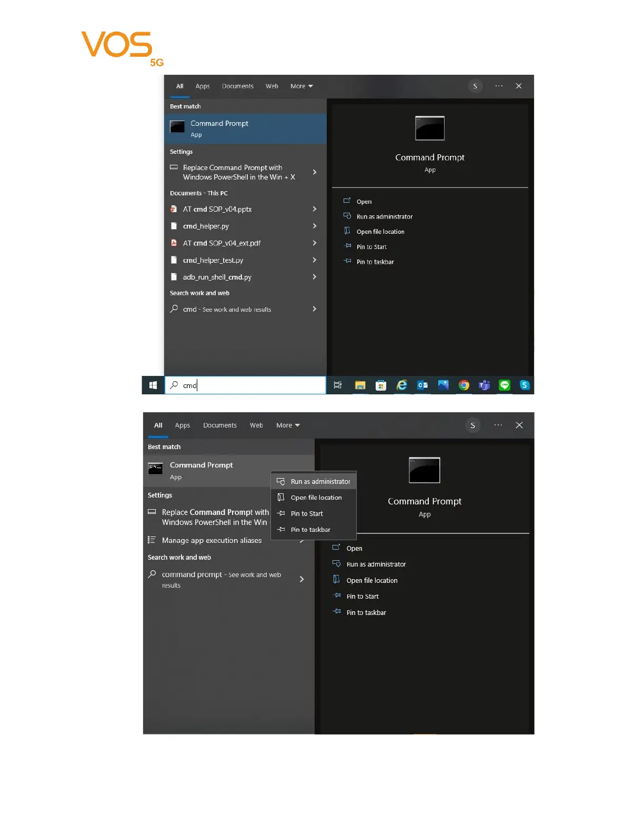Click Run as administrator in upper details pane
Viewport: 644px width, 834px height.
click(385, 216)
